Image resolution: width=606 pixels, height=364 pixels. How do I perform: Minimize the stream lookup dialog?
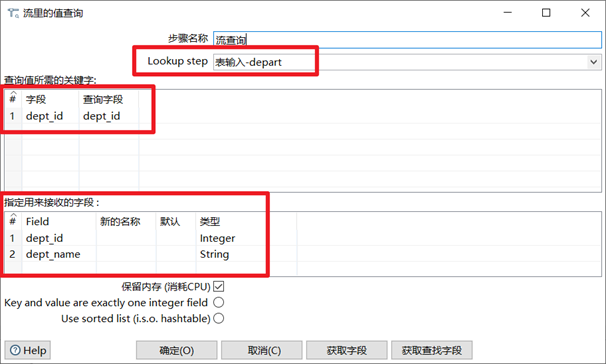508,13
